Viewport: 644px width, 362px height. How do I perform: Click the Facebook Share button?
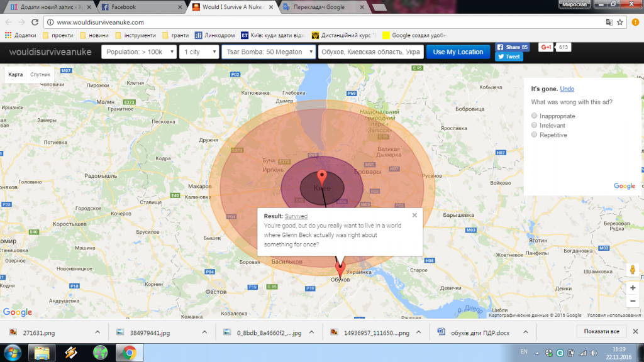click(512, 47)
